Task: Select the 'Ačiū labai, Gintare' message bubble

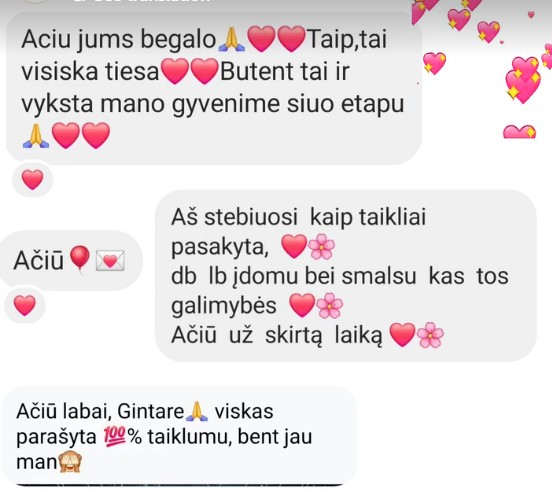Action: tap(179, 436)
